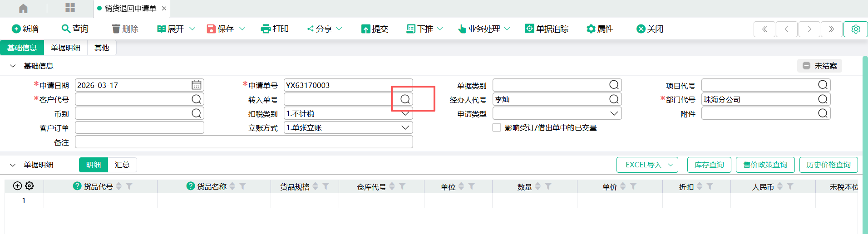Click into the 备注 input field
Image resolution: width=868 pixels, height=234 pixels.
point(243,142)
